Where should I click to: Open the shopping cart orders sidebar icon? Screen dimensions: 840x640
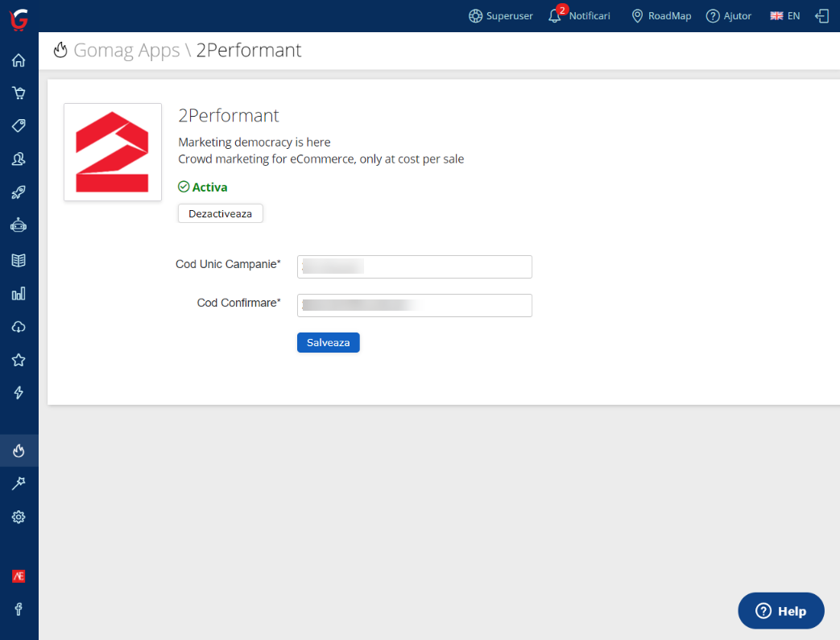19,93
